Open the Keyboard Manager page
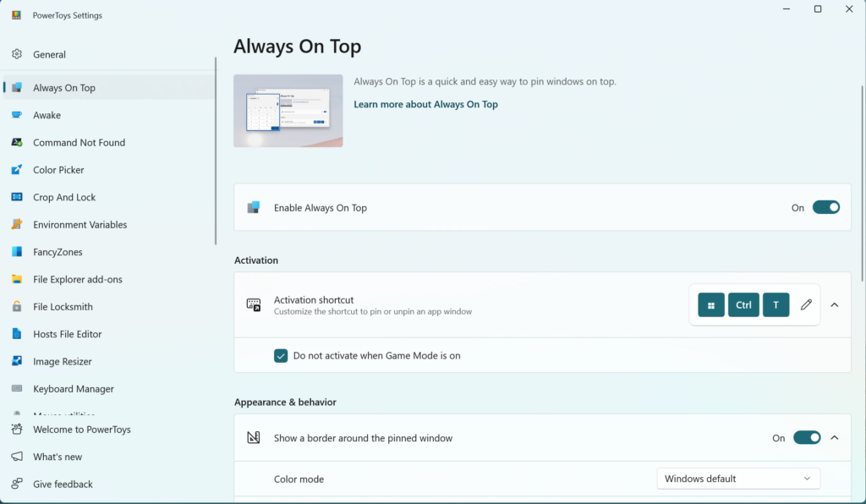The image size is (866, 504). point(74,389)
